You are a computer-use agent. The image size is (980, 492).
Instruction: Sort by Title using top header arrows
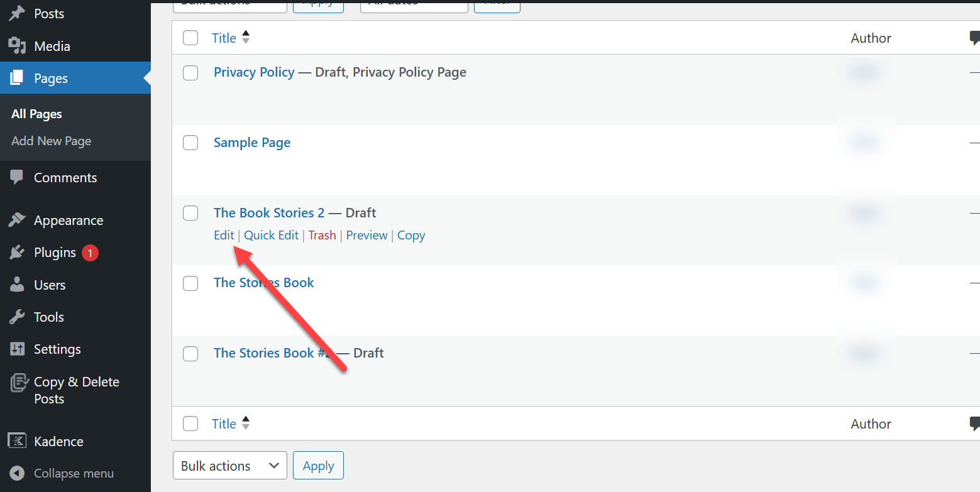pyautogui.click(x=246, y=38)
